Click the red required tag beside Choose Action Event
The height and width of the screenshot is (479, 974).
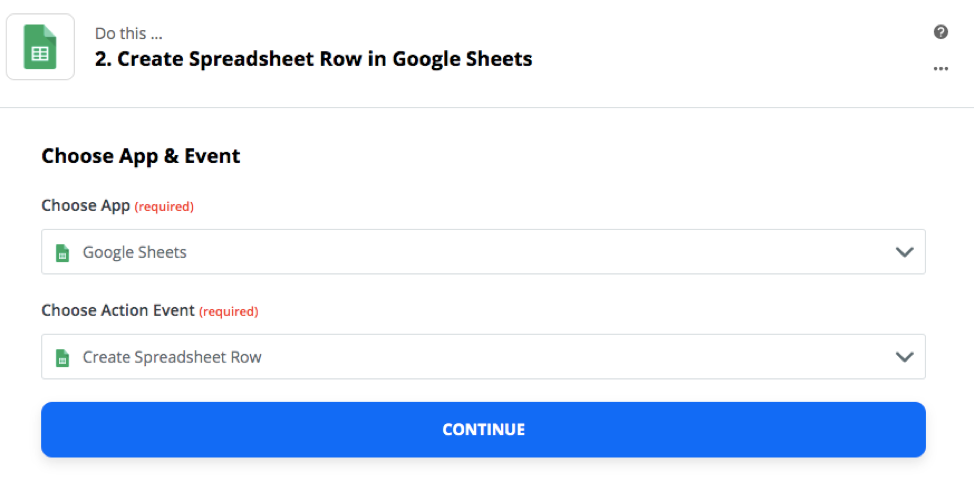click(229, 312)
